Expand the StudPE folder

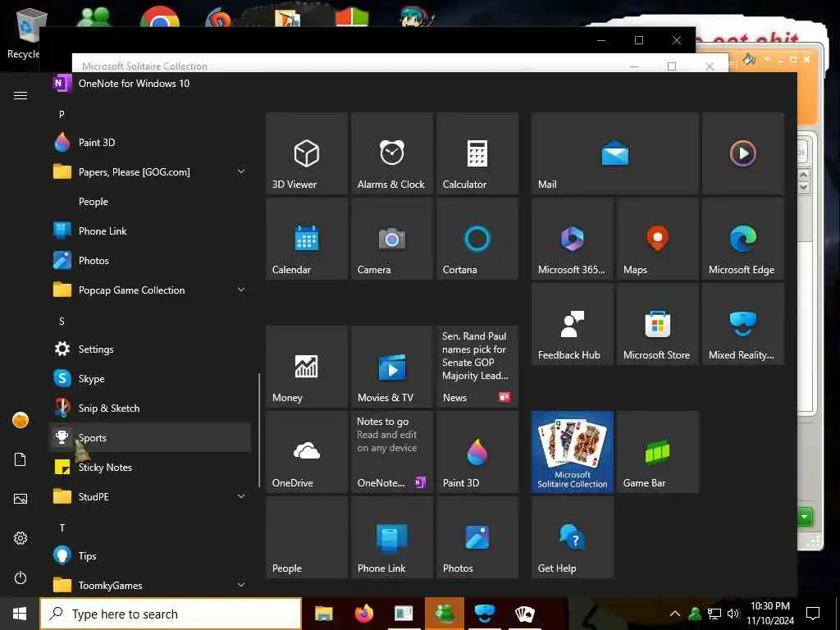150,496
